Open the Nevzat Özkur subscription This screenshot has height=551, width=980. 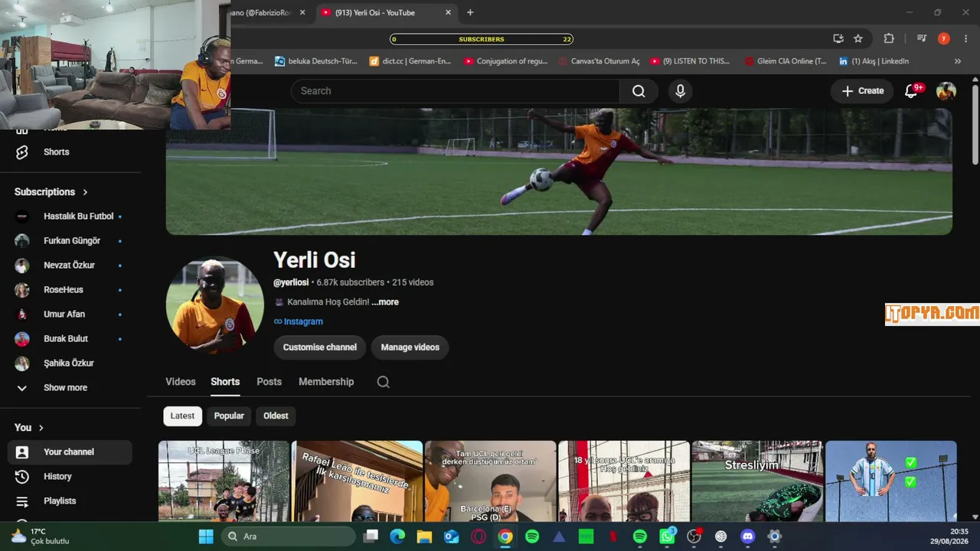pos(70,266)
